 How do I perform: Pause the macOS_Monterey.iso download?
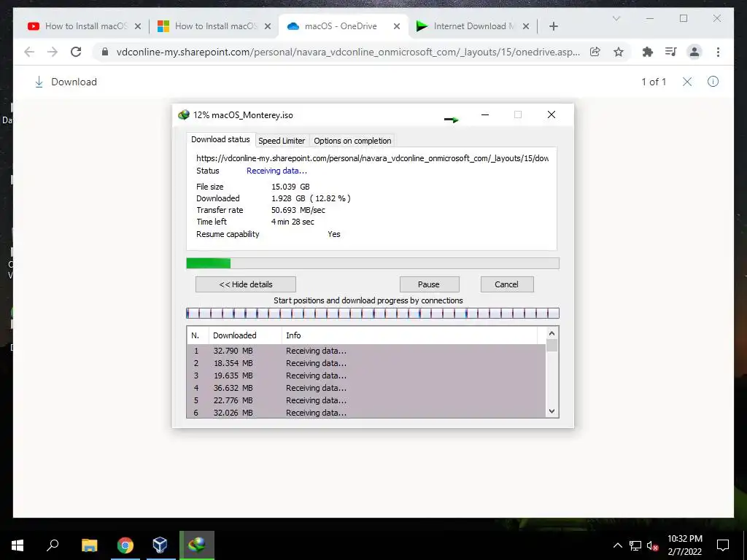click(429, 284)
